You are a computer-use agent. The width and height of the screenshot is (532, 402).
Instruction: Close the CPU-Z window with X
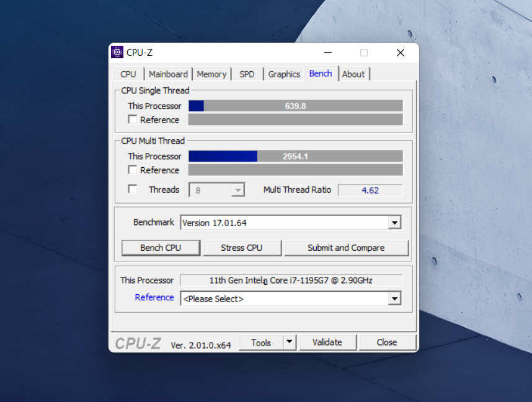[401, 53]
